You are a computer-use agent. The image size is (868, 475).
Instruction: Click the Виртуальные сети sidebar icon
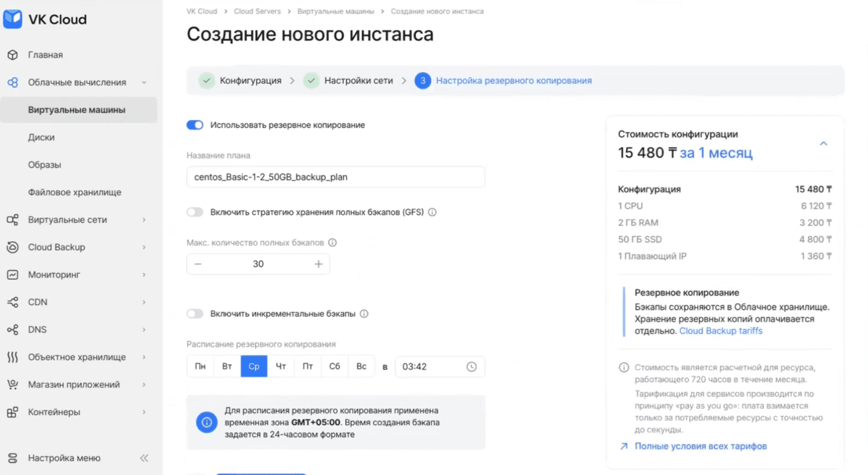click(13, 220)
